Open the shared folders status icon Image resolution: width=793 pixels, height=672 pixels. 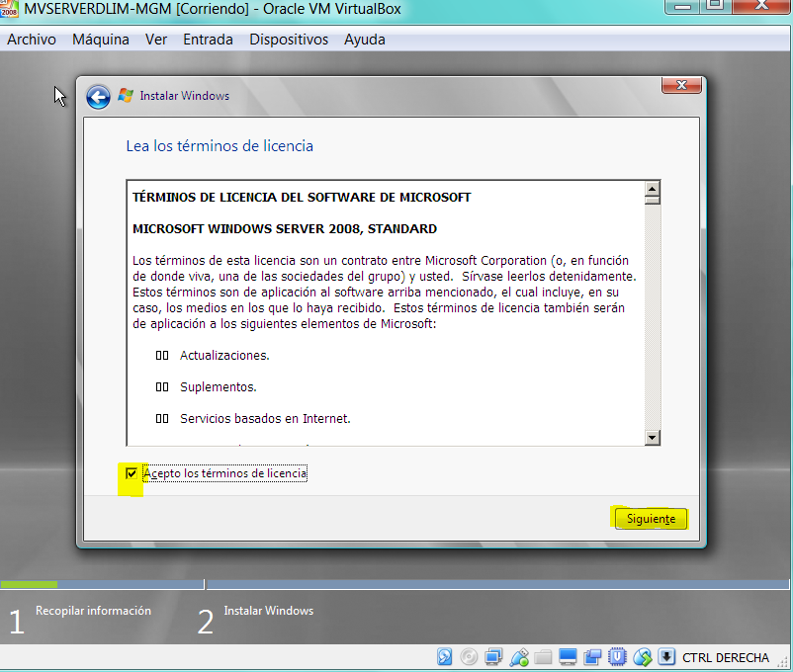pos(543,656)
